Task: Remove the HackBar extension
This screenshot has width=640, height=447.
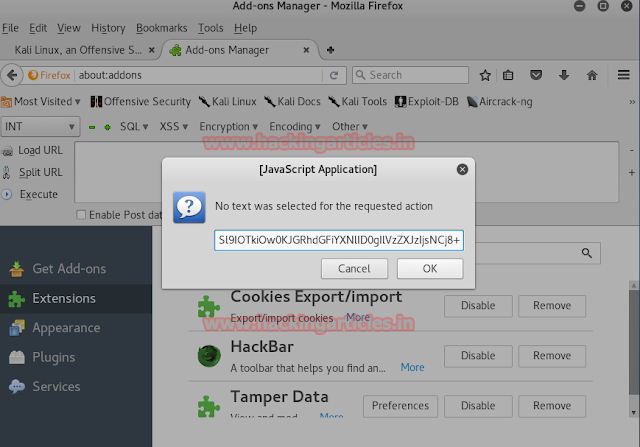Action: tap(552, 356)
